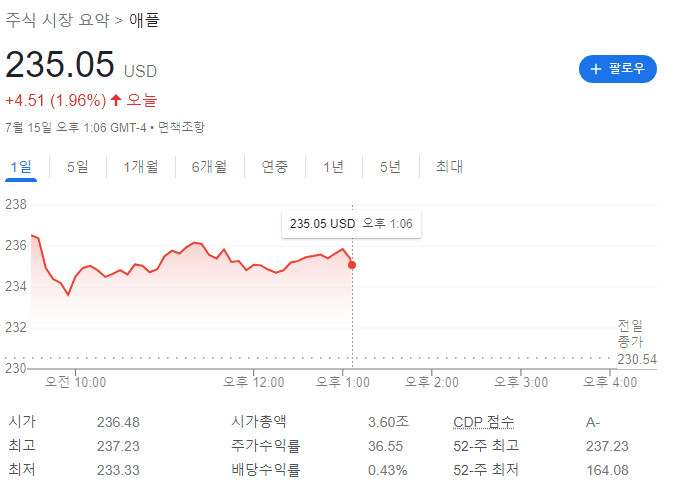Switch to the 5일 tab
This screenshot has width=680, height=487.
click(77, 167)
